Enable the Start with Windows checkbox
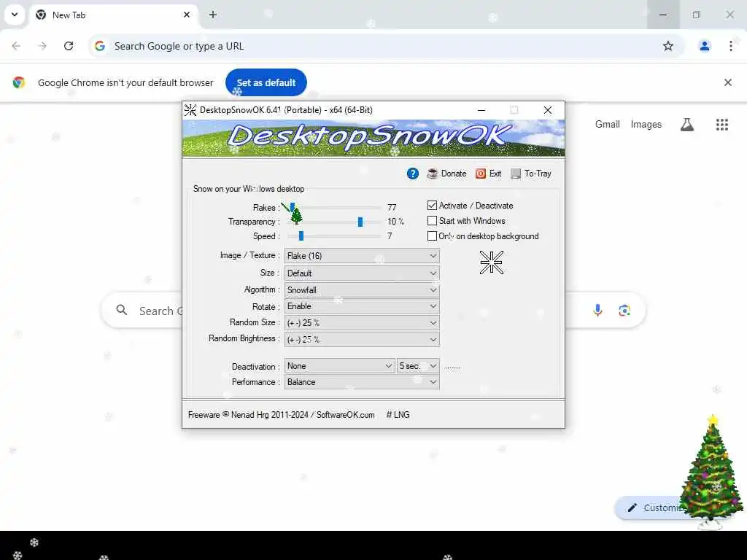Screen dimensions: 747x560 432,220
